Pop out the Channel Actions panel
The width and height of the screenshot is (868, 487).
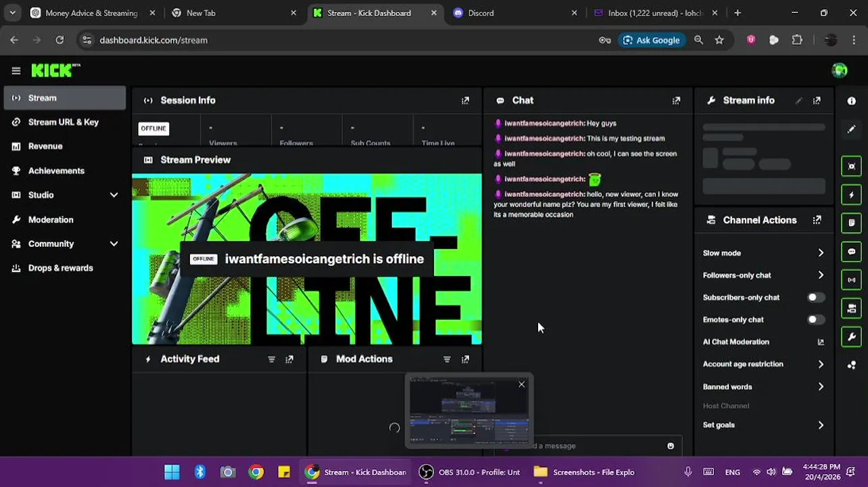(x=817, y=220)
